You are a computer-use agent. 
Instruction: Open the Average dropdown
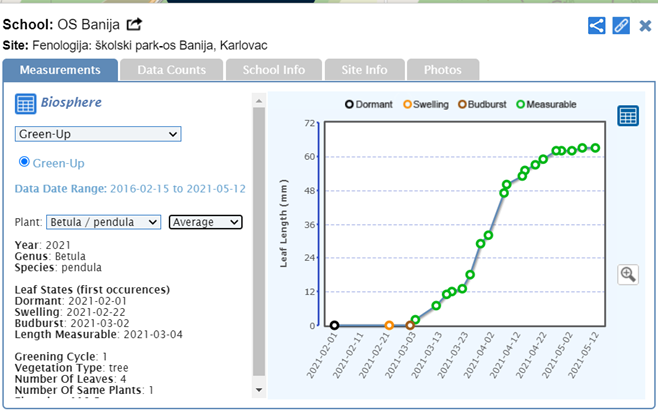pyautogui.click(x=205, y=222)
